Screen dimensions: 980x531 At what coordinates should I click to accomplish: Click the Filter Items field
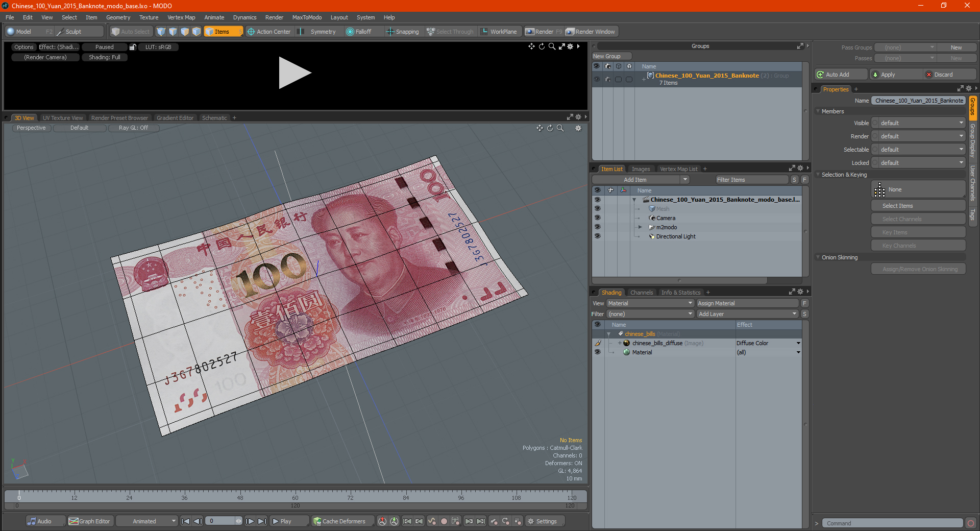click(x=751, y=180)
